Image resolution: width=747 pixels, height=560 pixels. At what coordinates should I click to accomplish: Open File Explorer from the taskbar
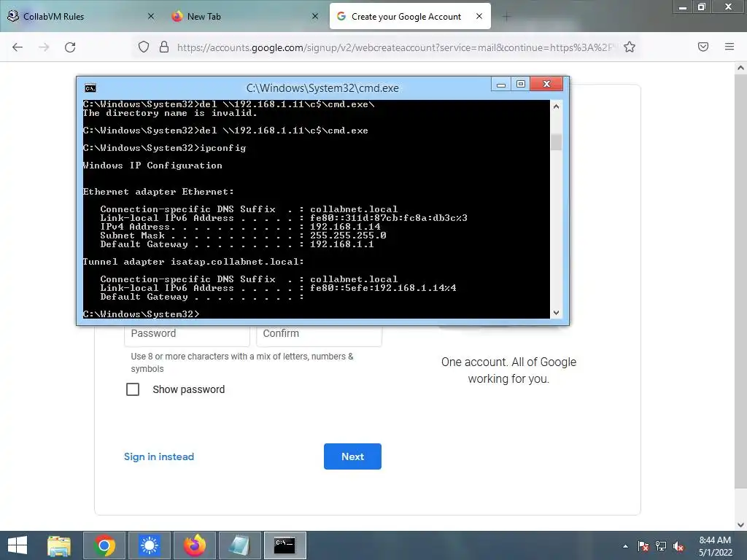point(59,545)
